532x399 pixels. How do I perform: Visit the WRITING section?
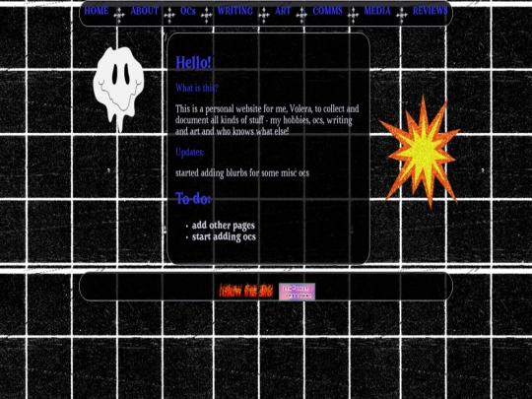point(235,11)
